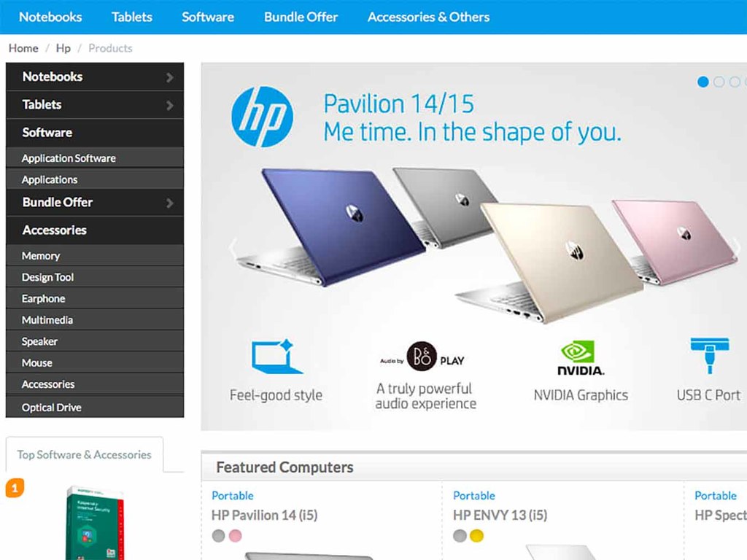Image resolution: width=747 pixels, height=560 pixels.
Task: Expand the Tablets sidebar chevron
Action: point(169,105)
